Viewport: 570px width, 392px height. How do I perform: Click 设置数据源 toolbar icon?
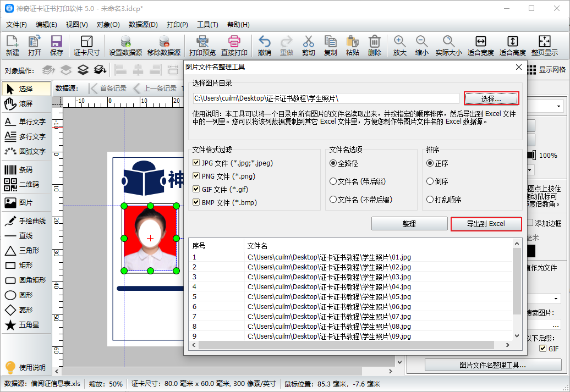125,46
